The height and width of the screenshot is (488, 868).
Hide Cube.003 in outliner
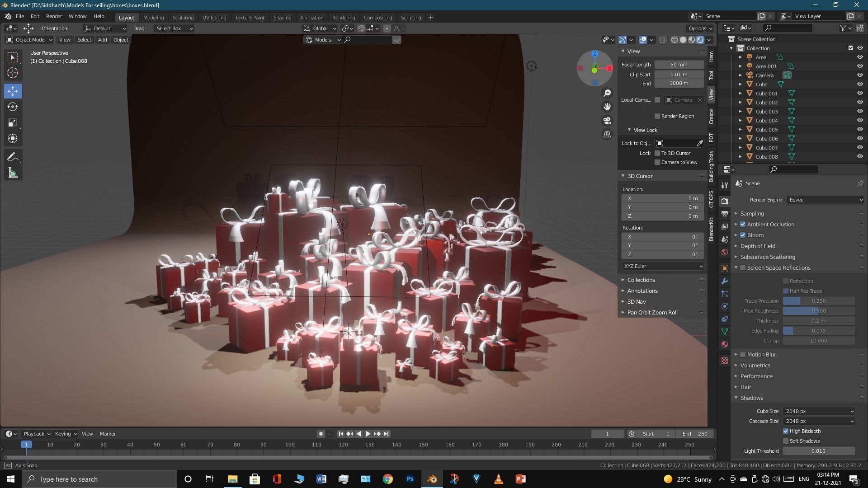click(x=860, y=111)
